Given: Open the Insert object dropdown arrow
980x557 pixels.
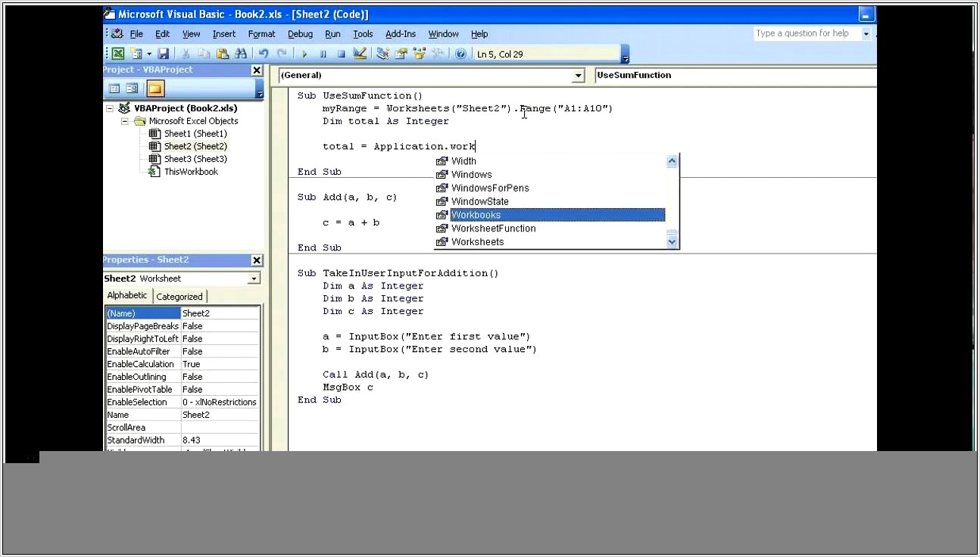Looking at the screenshot, I should (148, 54).
